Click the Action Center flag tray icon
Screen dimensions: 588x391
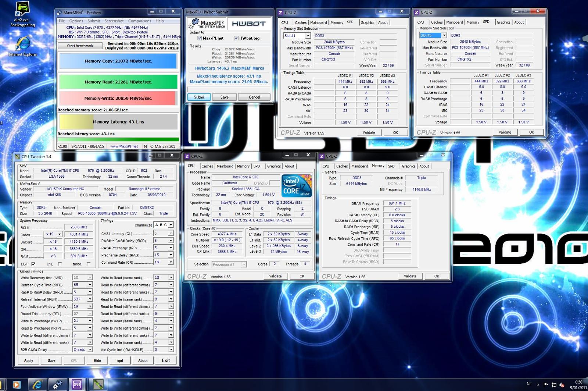[x=546, y=385]
